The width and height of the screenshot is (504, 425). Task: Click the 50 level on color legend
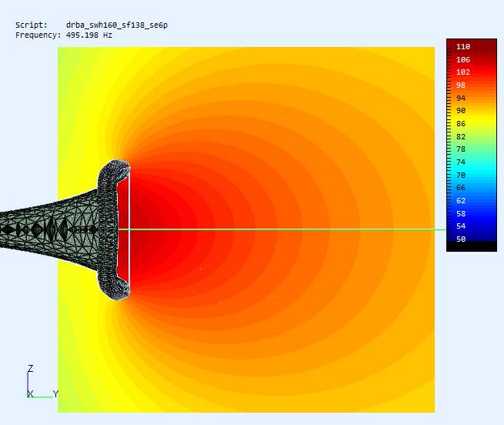tap(461, 239)
